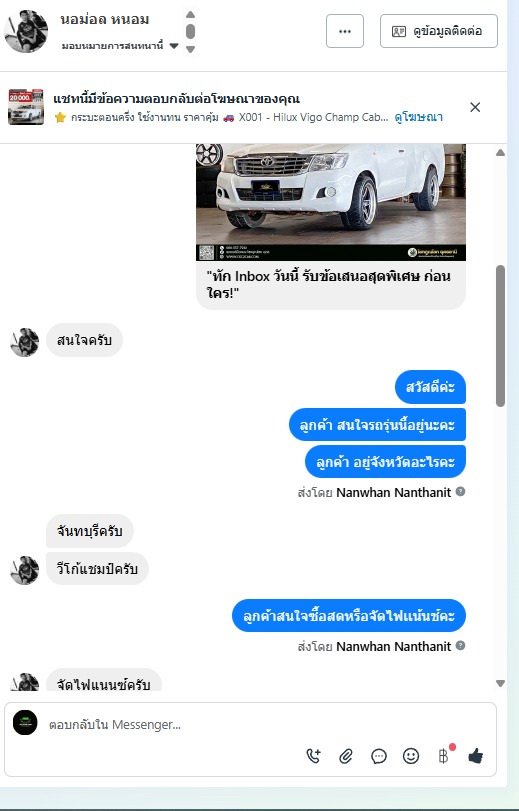This screenshot has height=811, width=519.
Task: Open the ดูโฆษณา view ad link
Action: (418, 117)
